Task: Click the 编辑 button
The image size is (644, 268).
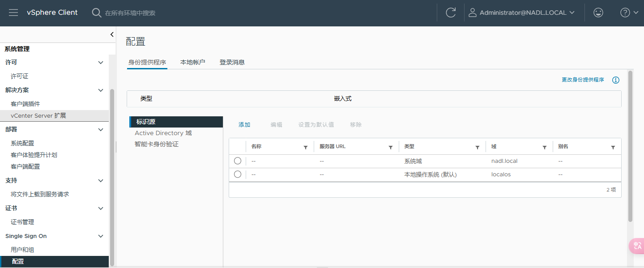Action: (277, 125)
